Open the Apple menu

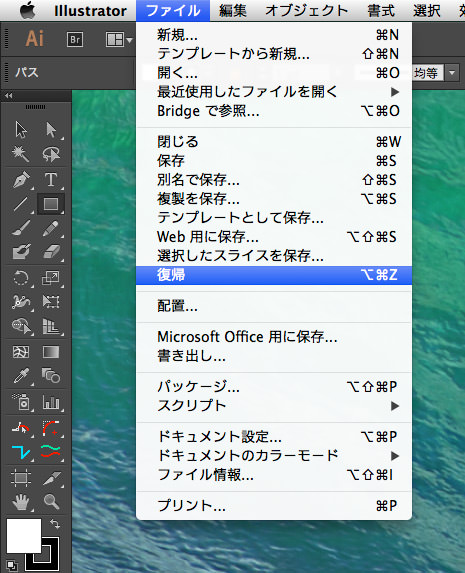[x=27, y=10]
